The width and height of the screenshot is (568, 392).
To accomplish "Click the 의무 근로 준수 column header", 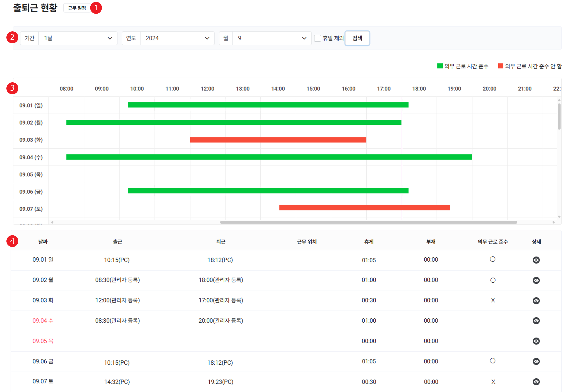I will click(x=493, y=242).
